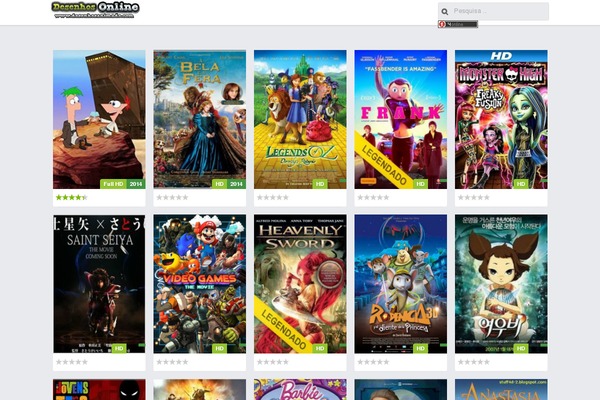Click the star rating under Saint Seiya

click(72, 362)
